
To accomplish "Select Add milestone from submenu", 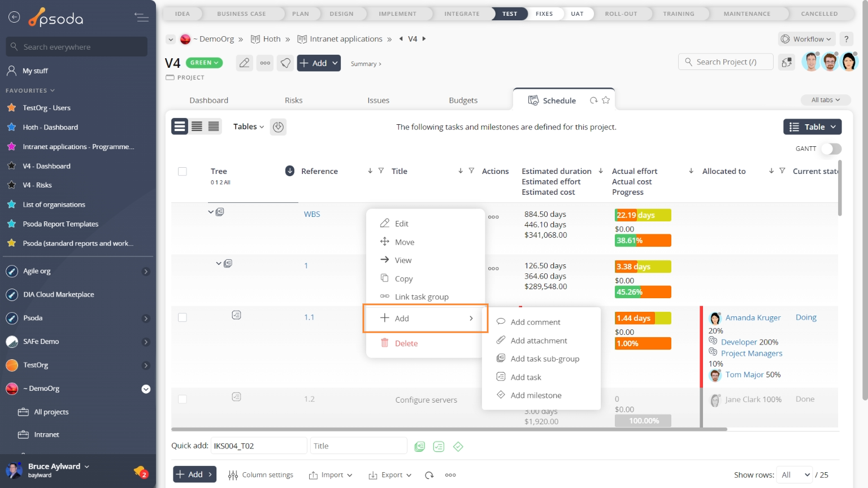I will 536,395.
